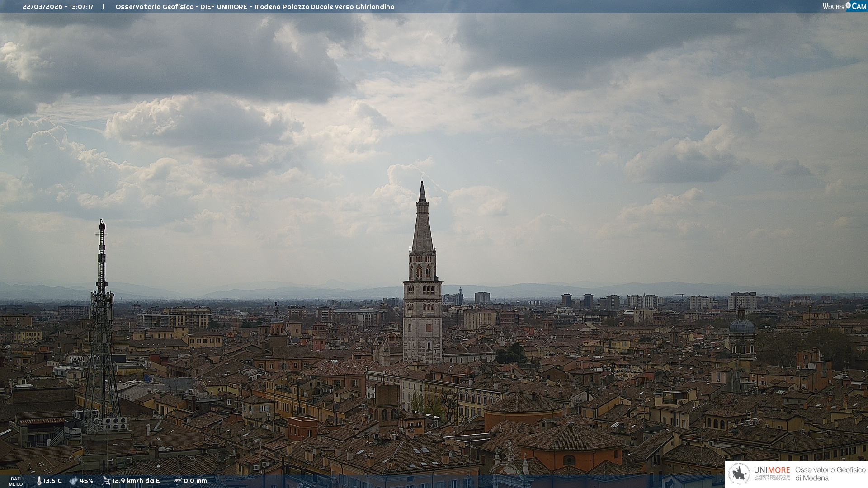Click the date and time stamp 22/03/2026

[x=58, y=7]
